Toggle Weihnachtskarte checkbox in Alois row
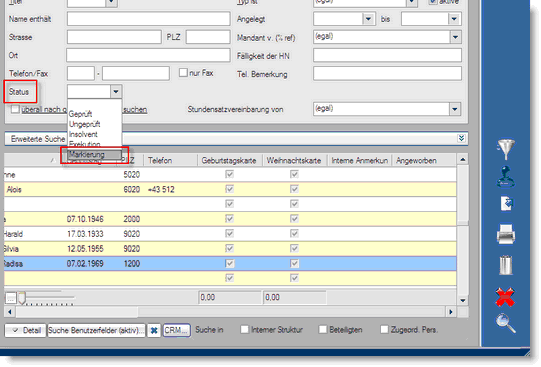 (294, 189)
